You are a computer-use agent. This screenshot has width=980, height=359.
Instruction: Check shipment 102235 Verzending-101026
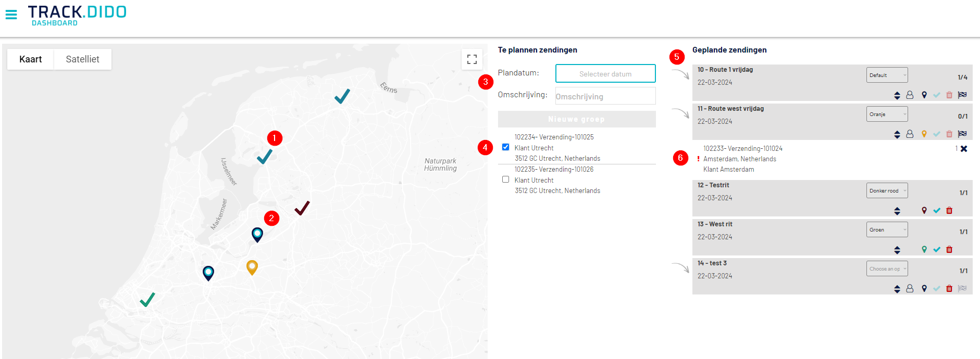505,179
